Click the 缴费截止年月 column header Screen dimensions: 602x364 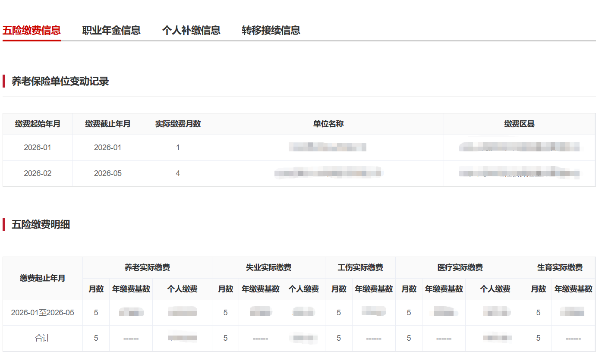point(108,124)
